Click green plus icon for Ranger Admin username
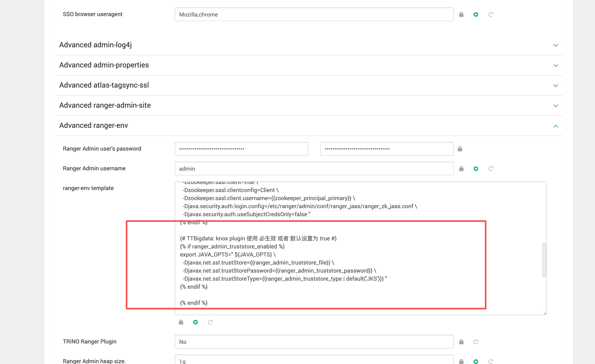The width and height of the screenshot is (595, 364). click(x=476, y=169)
